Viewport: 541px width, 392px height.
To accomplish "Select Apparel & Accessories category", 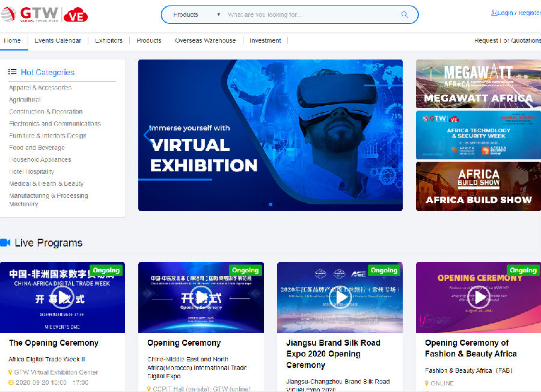I will tap(40, 88).
